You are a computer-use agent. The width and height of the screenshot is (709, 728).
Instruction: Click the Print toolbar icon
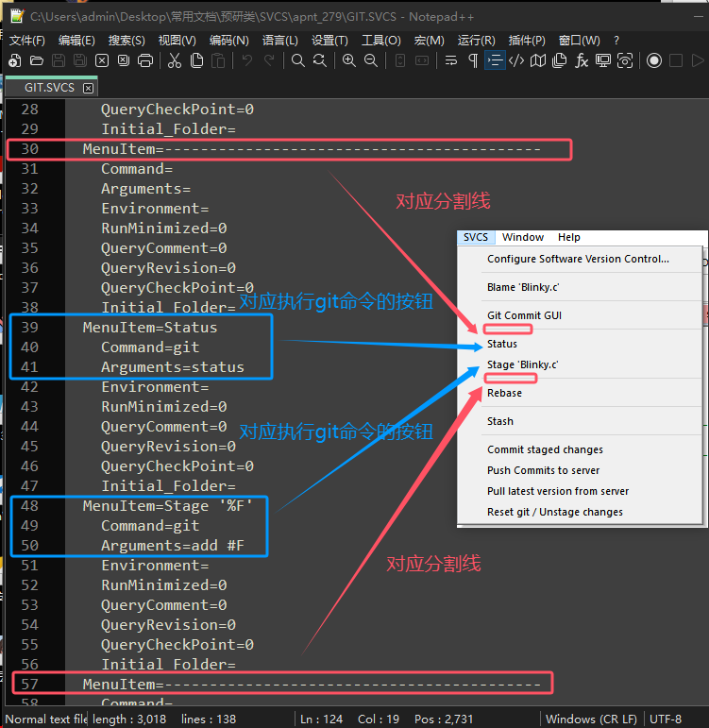(x=145, y=60)
